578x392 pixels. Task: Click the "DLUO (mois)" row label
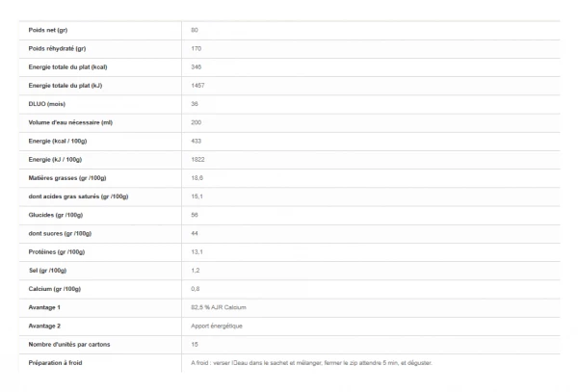(50, 104)
